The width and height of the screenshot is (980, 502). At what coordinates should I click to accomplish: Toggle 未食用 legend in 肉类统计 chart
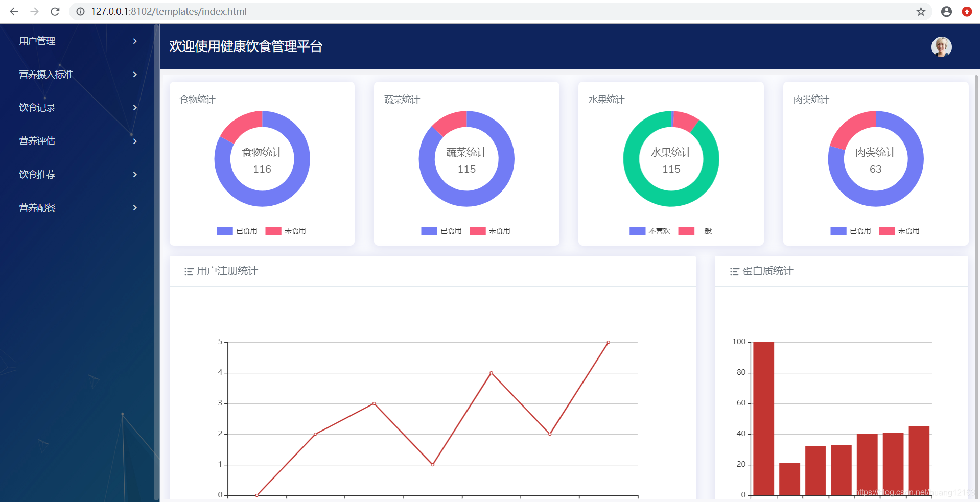pos(899,231)
